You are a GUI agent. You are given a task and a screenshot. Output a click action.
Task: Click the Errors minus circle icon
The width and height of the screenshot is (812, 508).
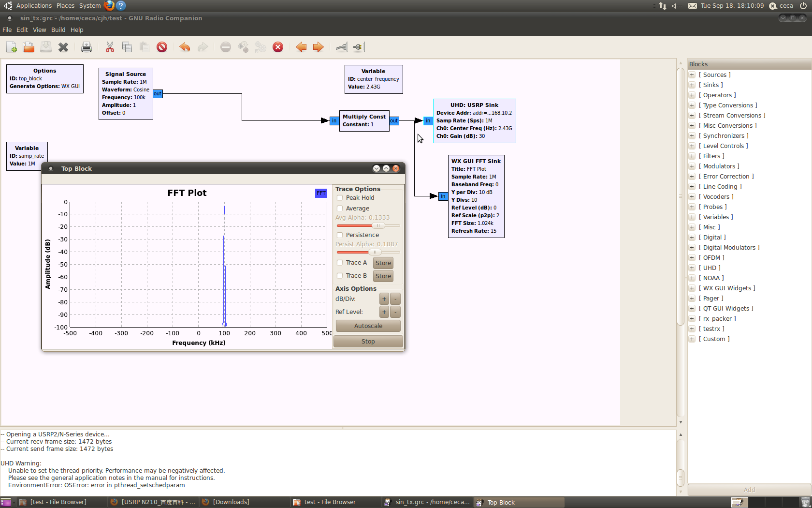[226, 47]
